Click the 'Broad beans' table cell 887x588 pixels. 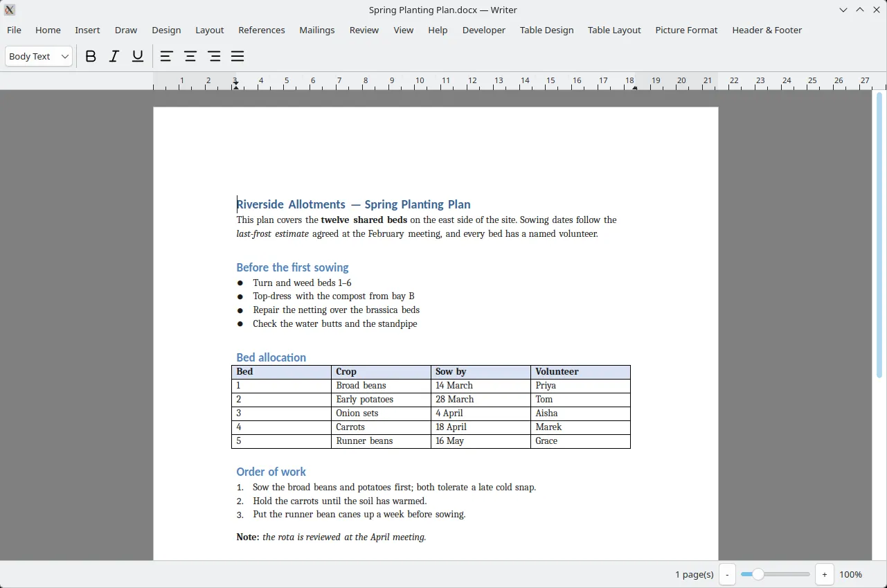coord(381,386)
